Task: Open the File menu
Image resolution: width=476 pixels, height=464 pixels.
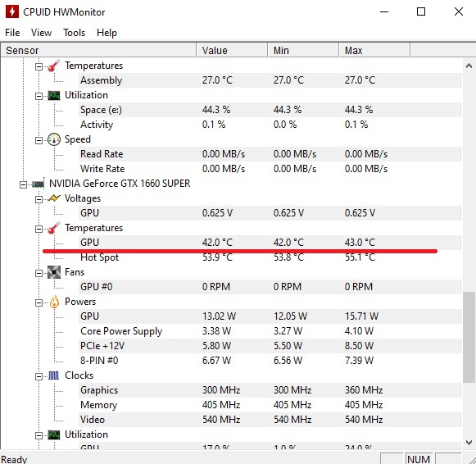Action: (12, 33)
